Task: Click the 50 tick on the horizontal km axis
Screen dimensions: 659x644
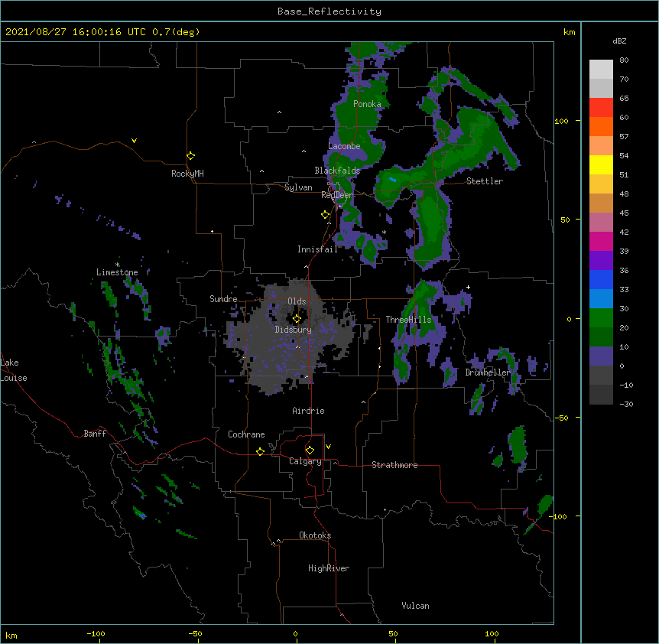Action: [x=394, y=633]
